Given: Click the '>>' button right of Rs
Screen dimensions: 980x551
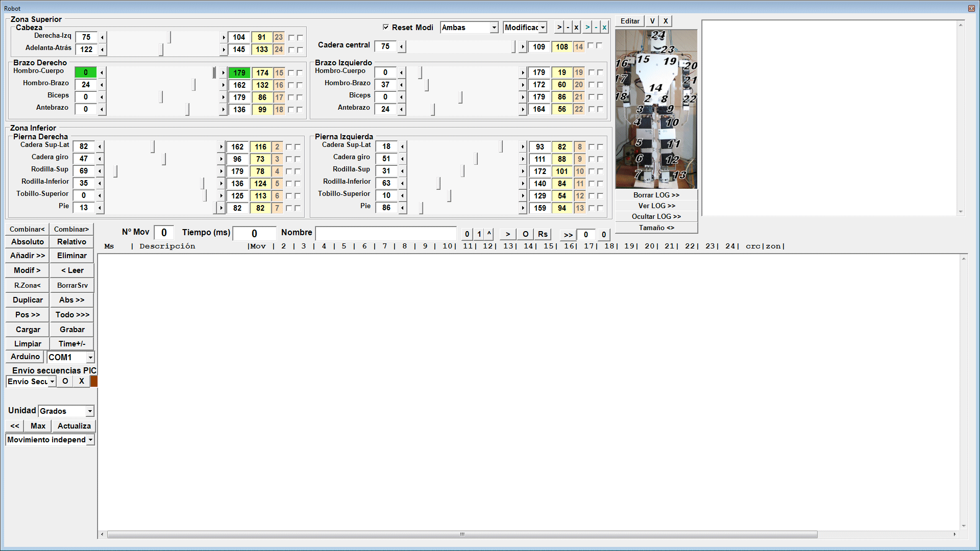Looking at the screenshot, I should click(x=568, y=235).
